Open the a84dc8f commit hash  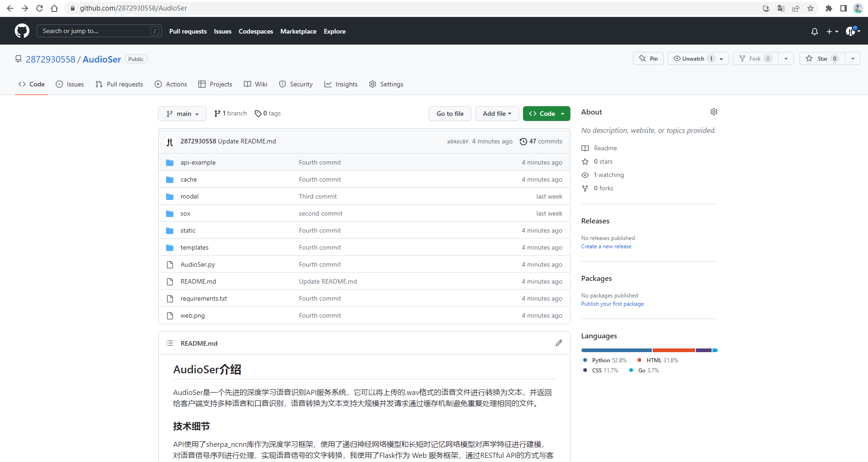tap(458, 142)
